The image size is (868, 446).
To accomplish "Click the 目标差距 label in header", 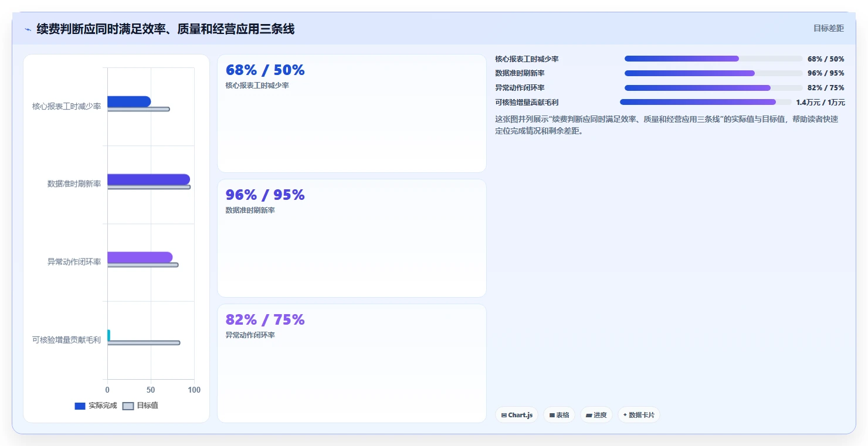I will pos(829,28).
